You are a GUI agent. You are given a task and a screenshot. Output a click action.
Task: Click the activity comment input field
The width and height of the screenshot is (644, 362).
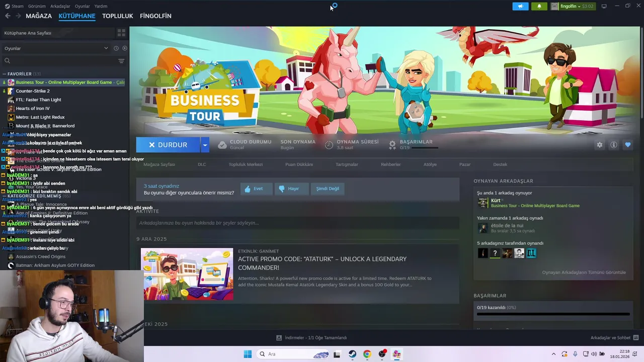tap(297, 223)
